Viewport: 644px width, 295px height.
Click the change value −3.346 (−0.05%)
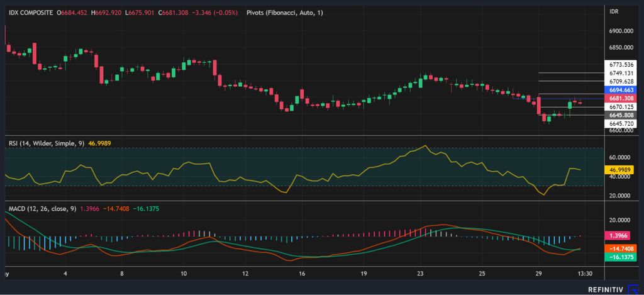214,13
